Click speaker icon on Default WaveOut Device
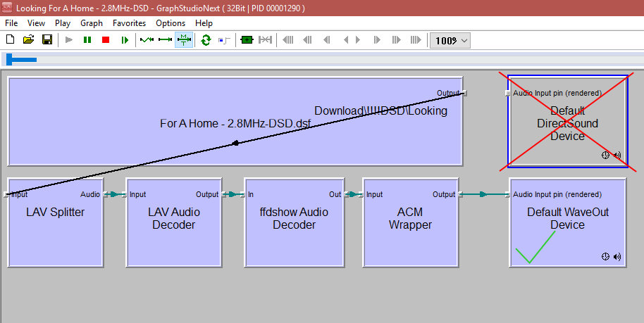644x323 pixels. pos(617,257)
